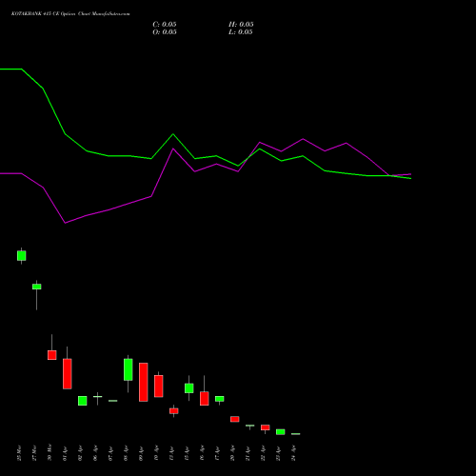Click the open value O: 0.05
The width and height of the screenshot is (476, 476).
tap(165, 32)
